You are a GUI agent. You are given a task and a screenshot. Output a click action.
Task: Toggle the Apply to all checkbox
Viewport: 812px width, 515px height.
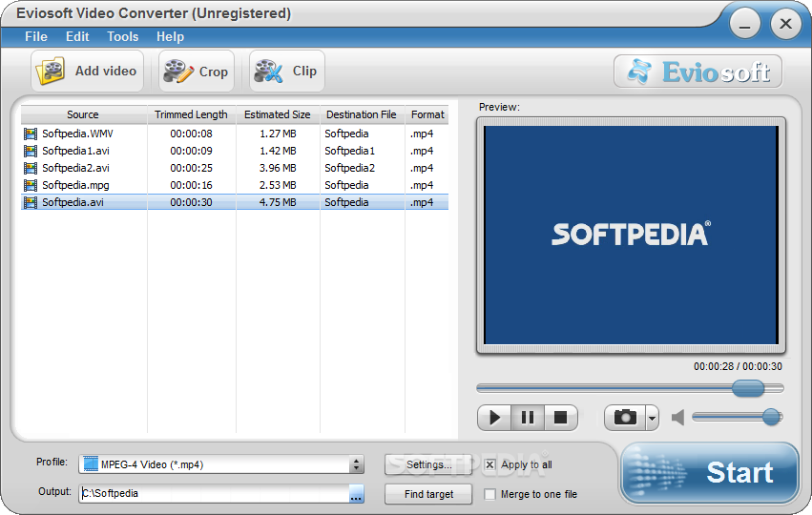489,464
